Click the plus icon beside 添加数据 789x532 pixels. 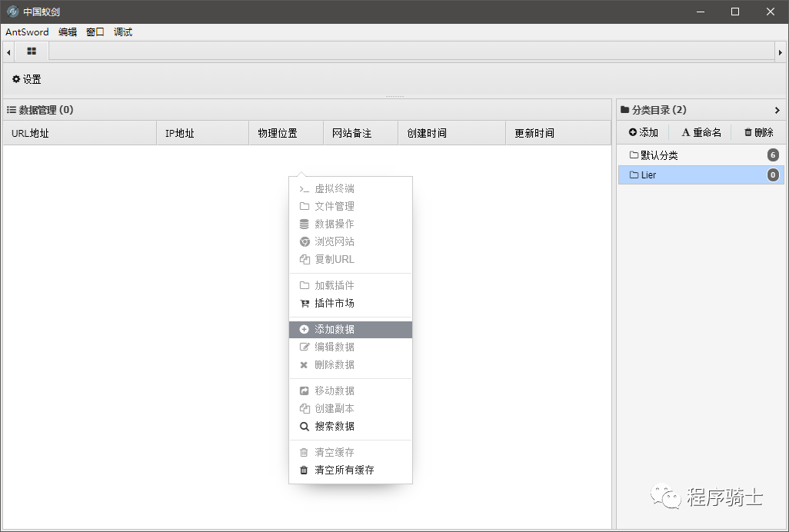click(304, 329)
